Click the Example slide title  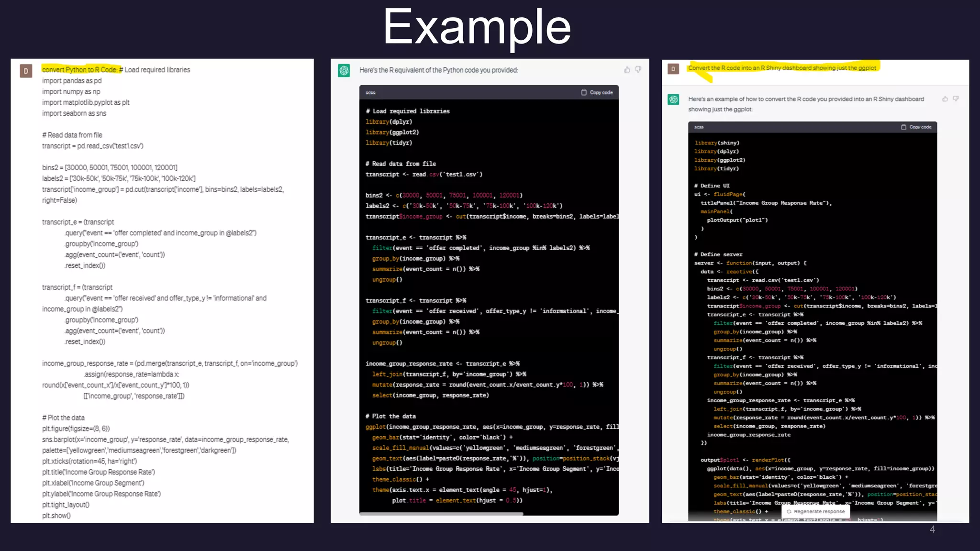point(477,27)
